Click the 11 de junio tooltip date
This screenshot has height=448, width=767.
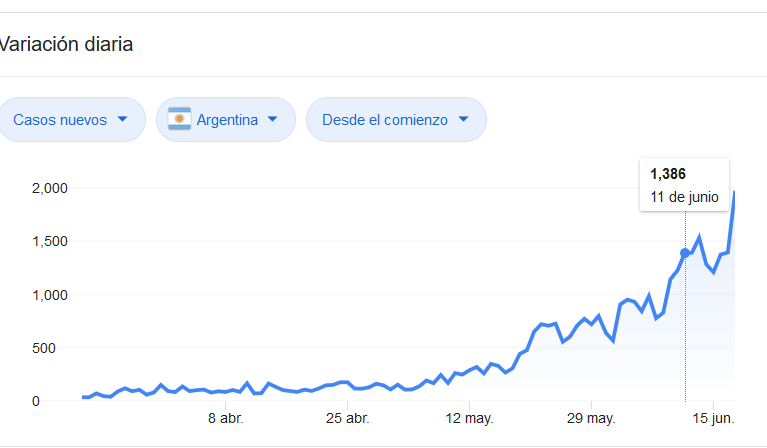tap(684, 197)
